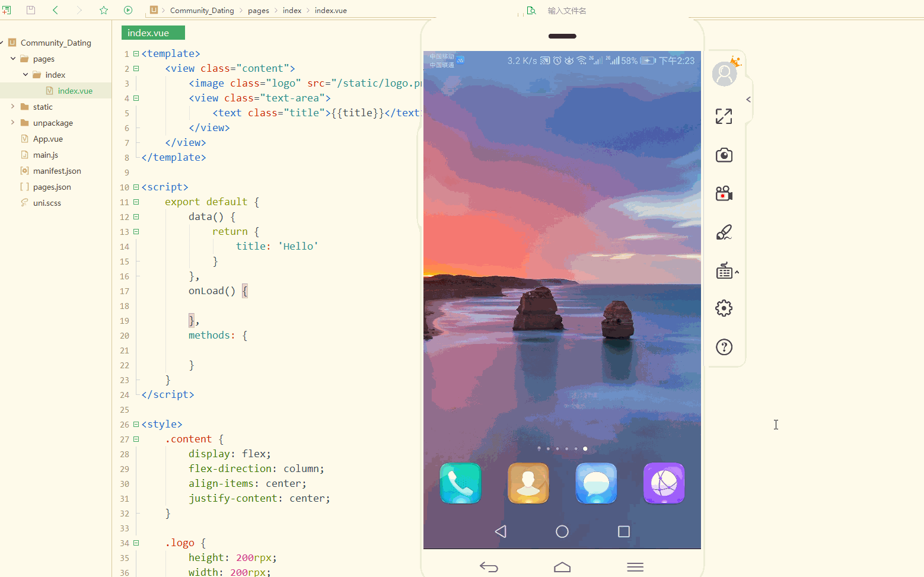
Task: Select the brush annotation tool
Action: (724, 232)
